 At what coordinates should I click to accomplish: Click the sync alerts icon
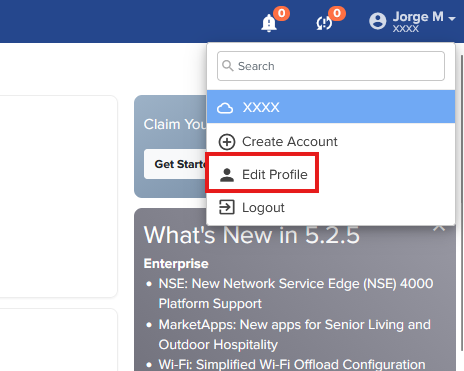coord(324,23)
